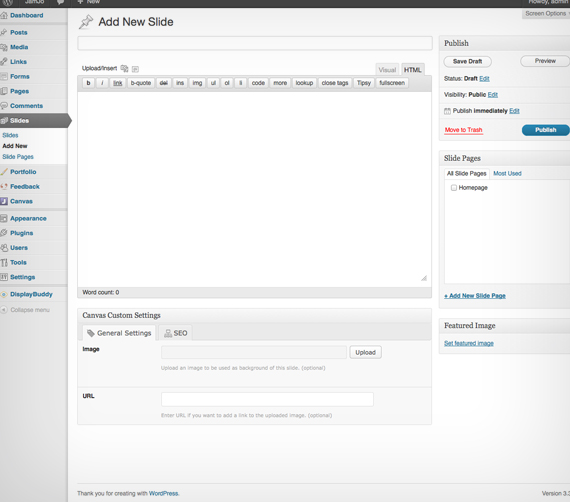Select Add New under Slides
Viewport: 570px width, 502px height.
[15, 146]
